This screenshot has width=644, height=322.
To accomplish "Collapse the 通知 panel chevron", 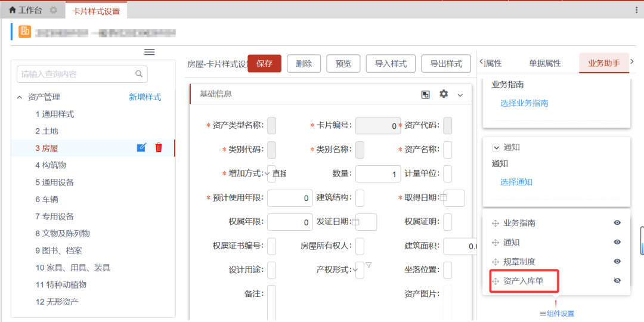I will (x=496, y=147).
